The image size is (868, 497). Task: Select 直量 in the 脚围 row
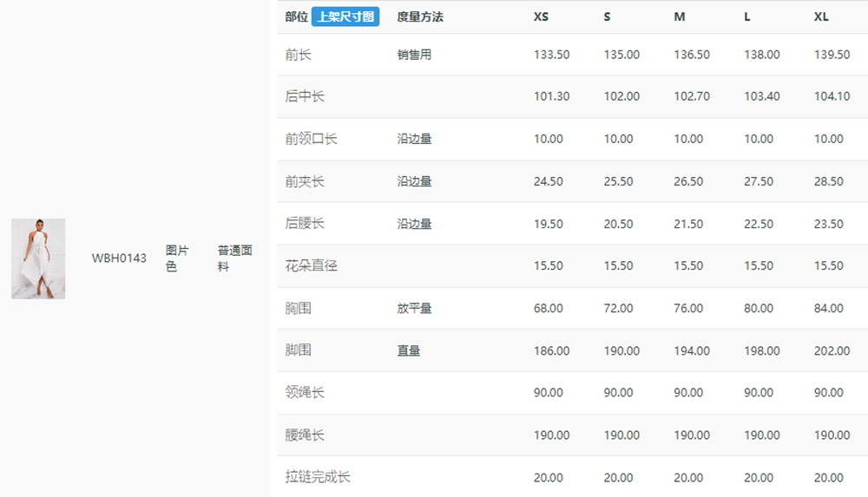409,351
